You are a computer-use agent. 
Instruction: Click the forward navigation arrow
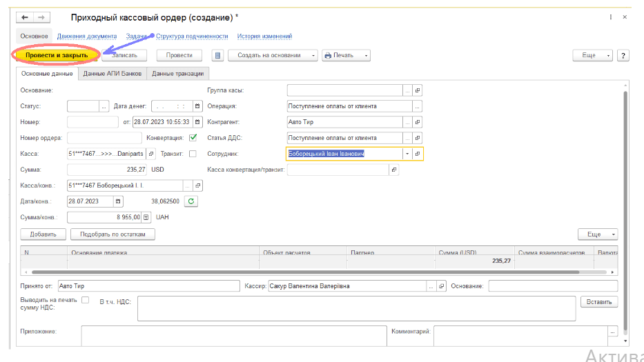click(x=42, y=17)
